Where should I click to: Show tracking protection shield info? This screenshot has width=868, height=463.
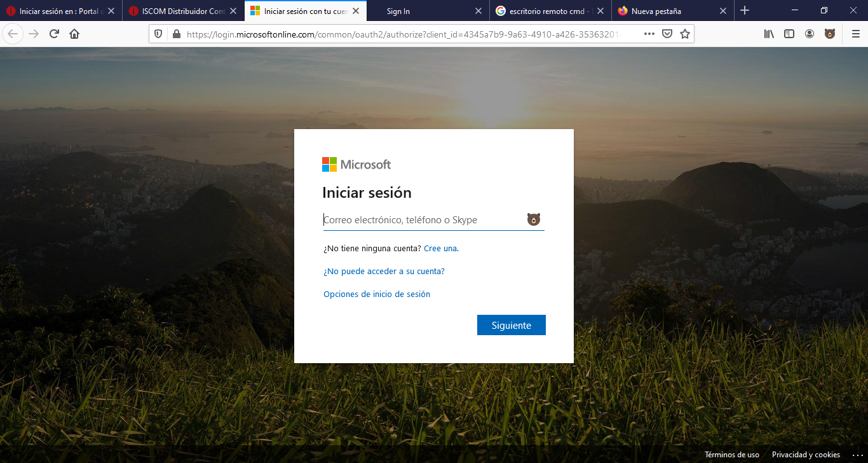click(159, 34)
